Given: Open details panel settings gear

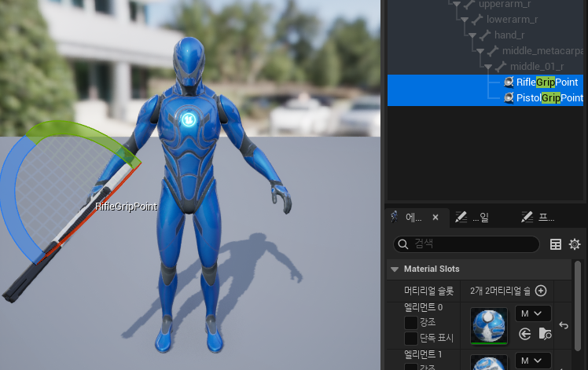Looking at the screenshot, I should point(575,244).
